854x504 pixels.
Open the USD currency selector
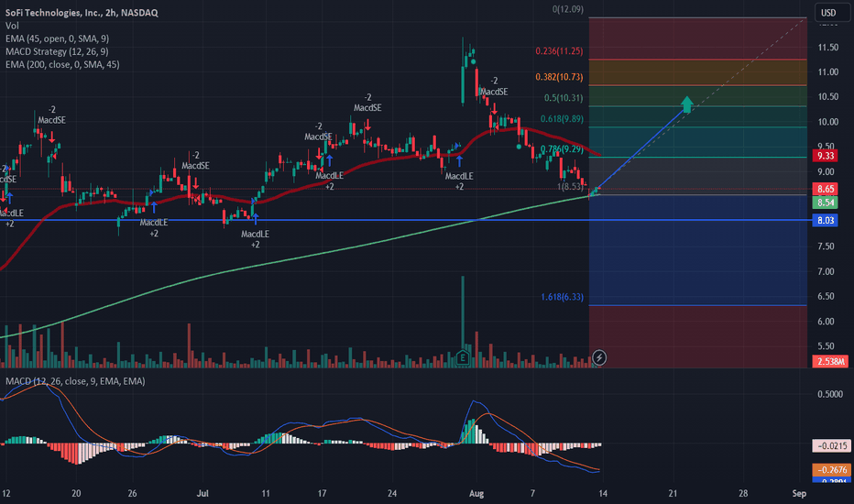832,13
